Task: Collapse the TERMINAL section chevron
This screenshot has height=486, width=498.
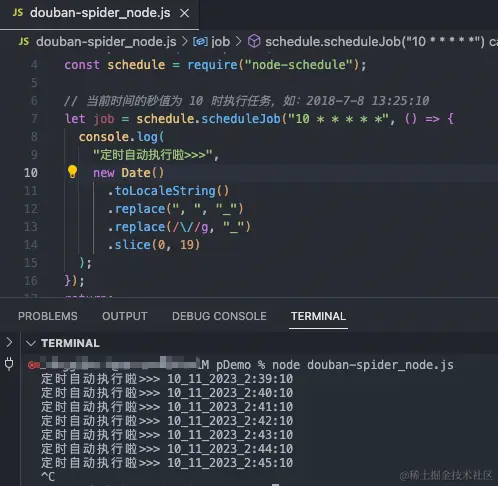Action: click(31, 343)
